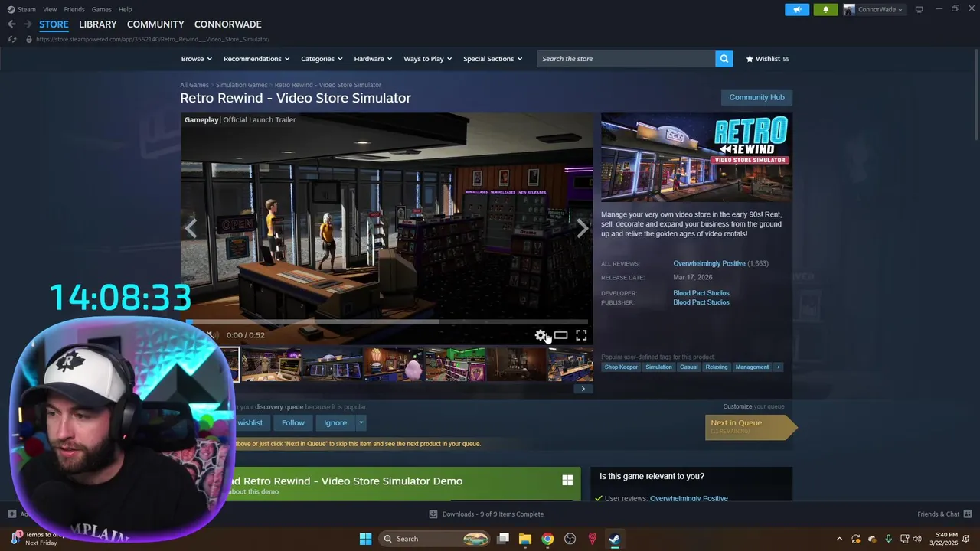980x551 pixels.
Task: Click the Relaxing tag
Action: pyautogui.click(x=717, y=367)
